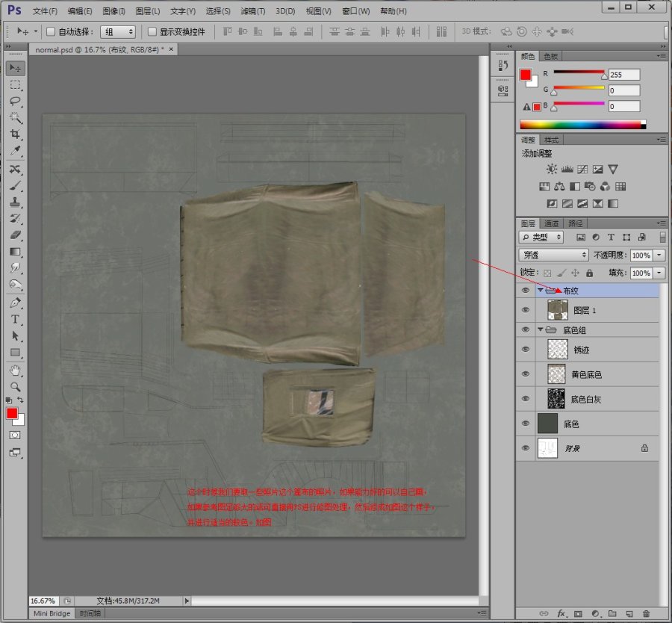Create a new layer icon
The width and height of the screenshot is (672, 623).
click(x=629, y=613)
